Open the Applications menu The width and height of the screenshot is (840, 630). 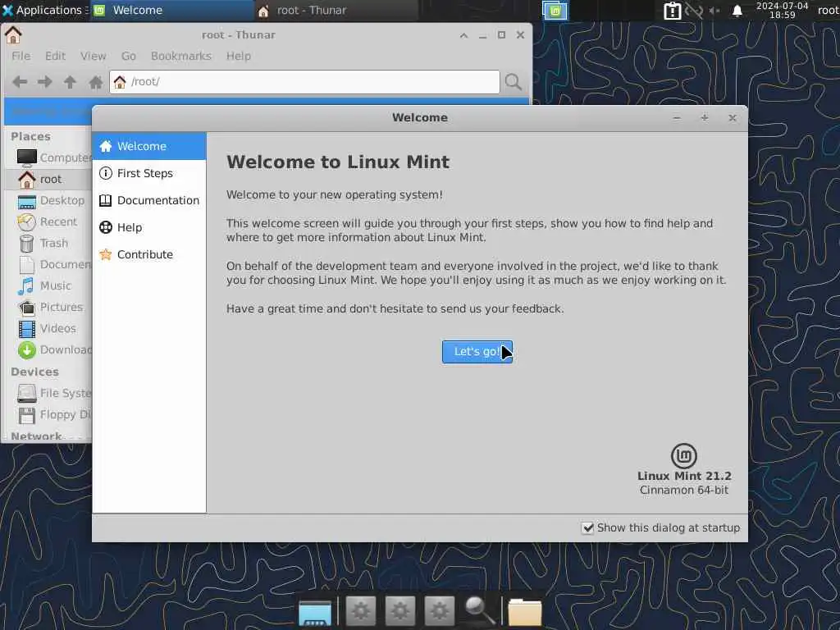tap(44, 10)
